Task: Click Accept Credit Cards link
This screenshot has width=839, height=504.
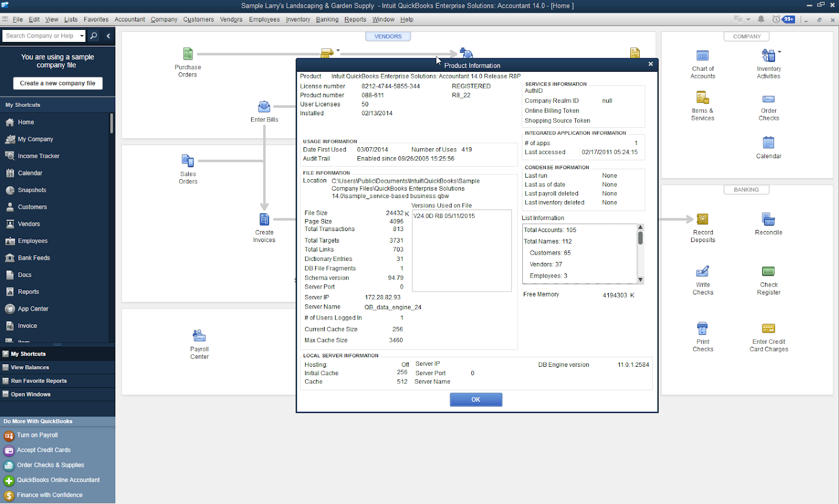Action: click(44, 450)
